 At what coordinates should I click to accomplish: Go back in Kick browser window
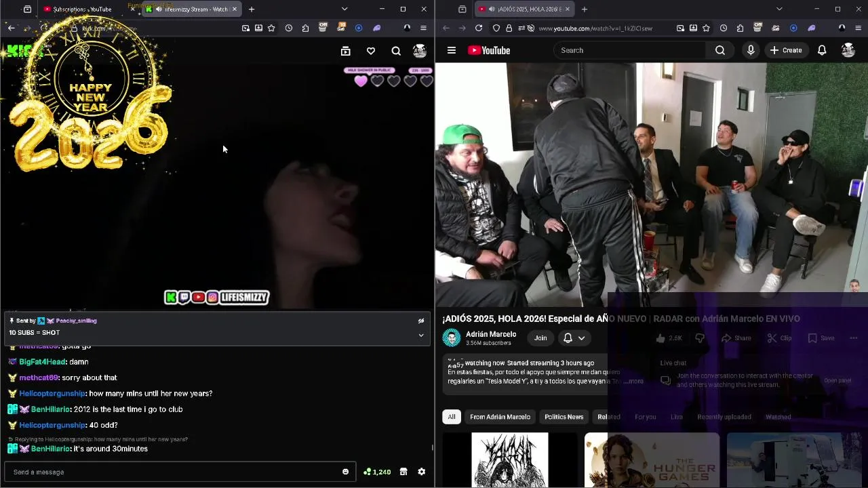click(11, 28)
